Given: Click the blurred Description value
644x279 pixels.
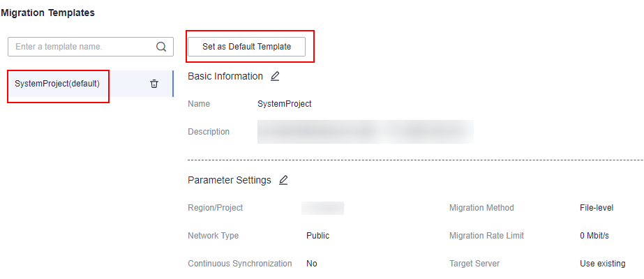Looking at the screenshot, I should (x=365, y=131).
